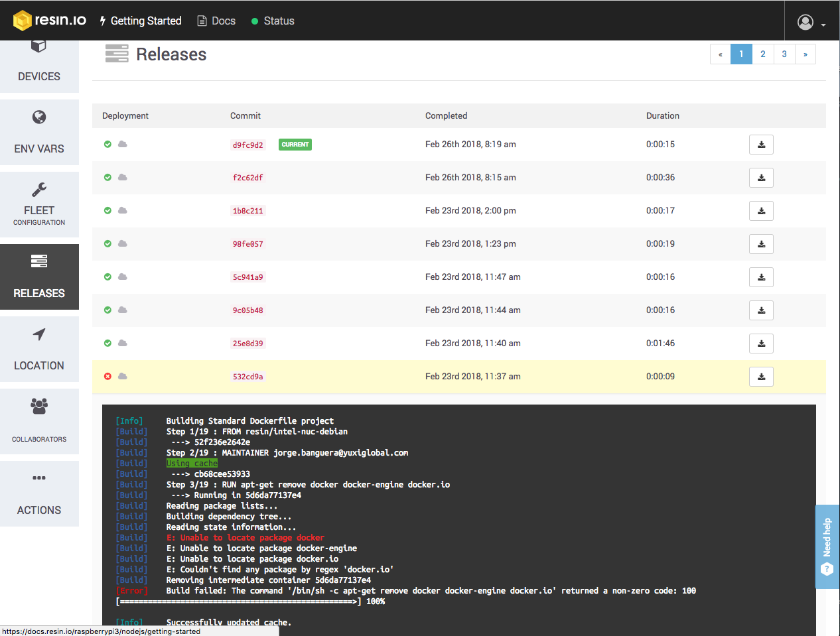Go to previous releases page
Screen dimensions: 840x636
tap(721, 54)
